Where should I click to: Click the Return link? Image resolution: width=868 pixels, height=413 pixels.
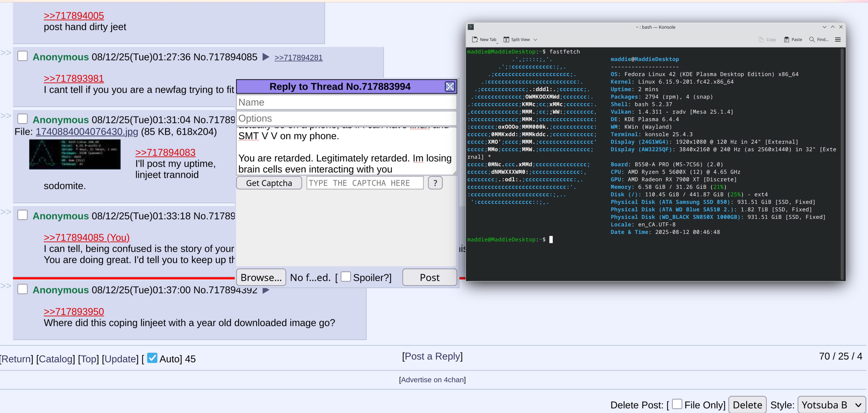pos(16,359)
